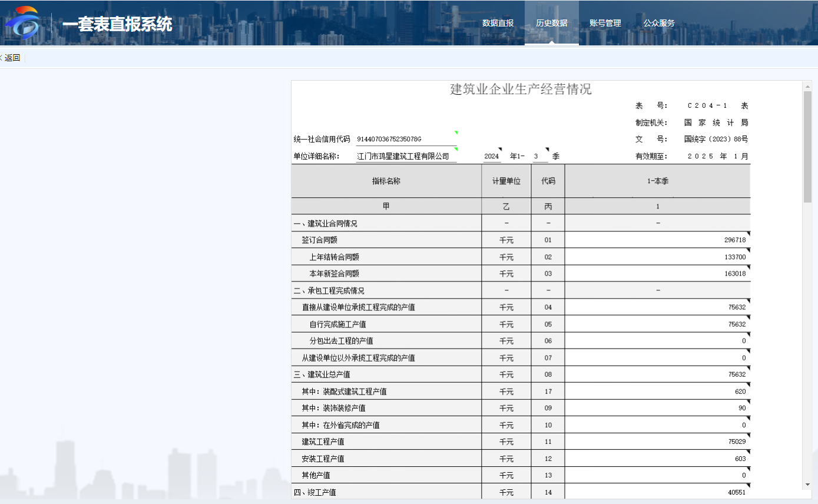Click the system logo icon
The width and height of the screenshot is (818, 504).
click(22, 23)
